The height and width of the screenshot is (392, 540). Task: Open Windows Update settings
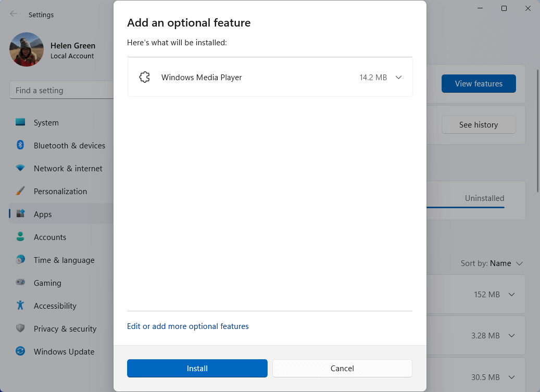61,351
